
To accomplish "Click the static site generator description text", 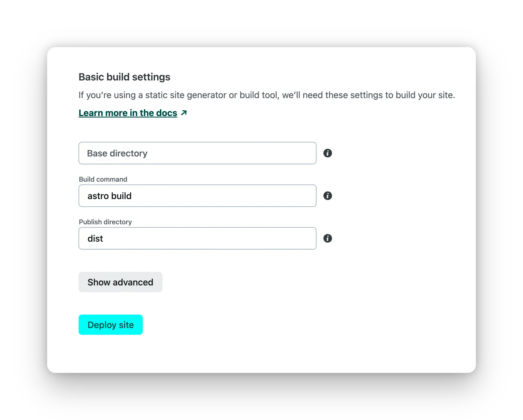I will [x=267, y=95].
